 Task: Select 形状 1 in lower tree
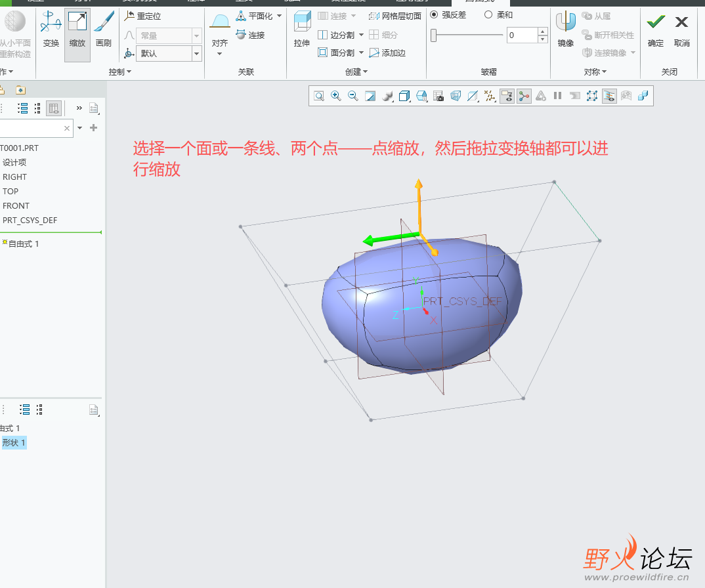point(14,443)
